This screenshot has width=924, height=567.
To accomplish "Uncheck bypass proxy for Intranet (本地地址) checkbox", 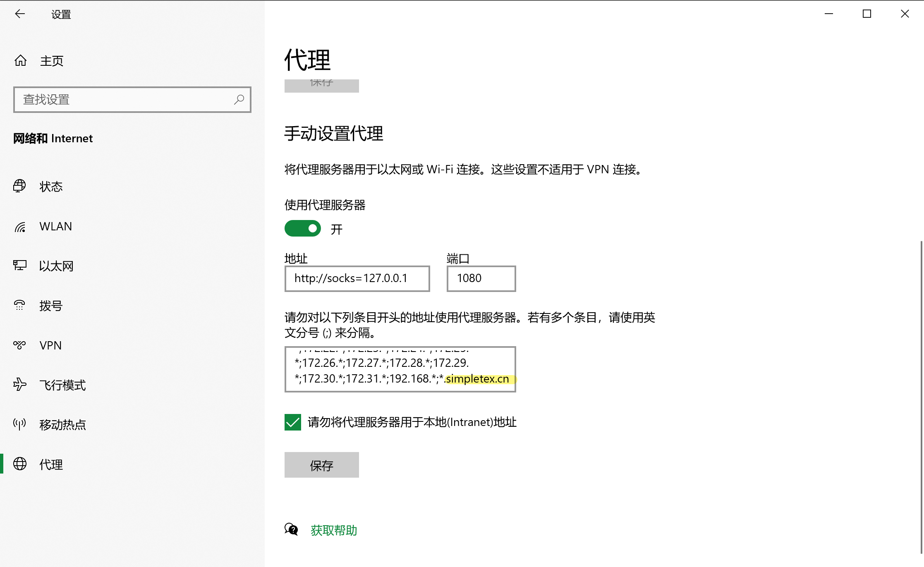I will 293,422.
